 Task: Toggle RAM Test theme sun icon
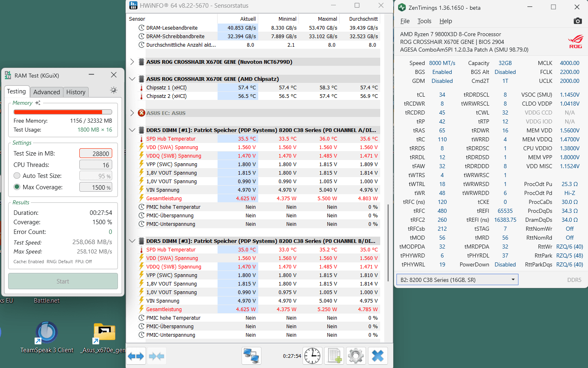(x=114, y=90)
